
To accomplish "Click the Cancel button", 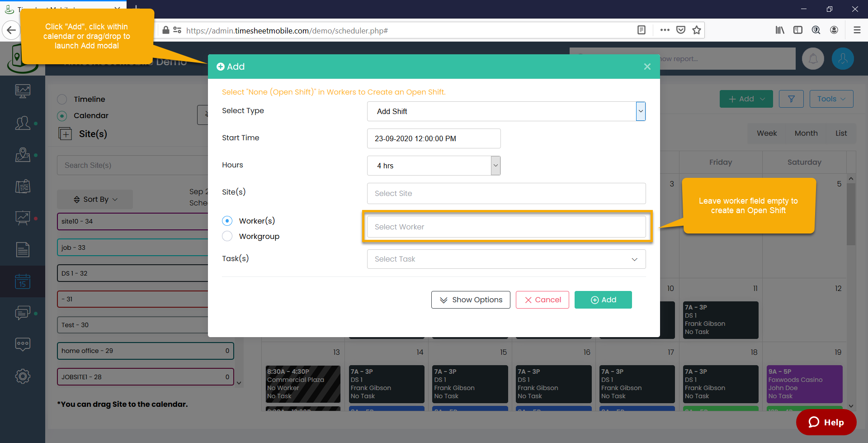I will [x=542, y=300].
